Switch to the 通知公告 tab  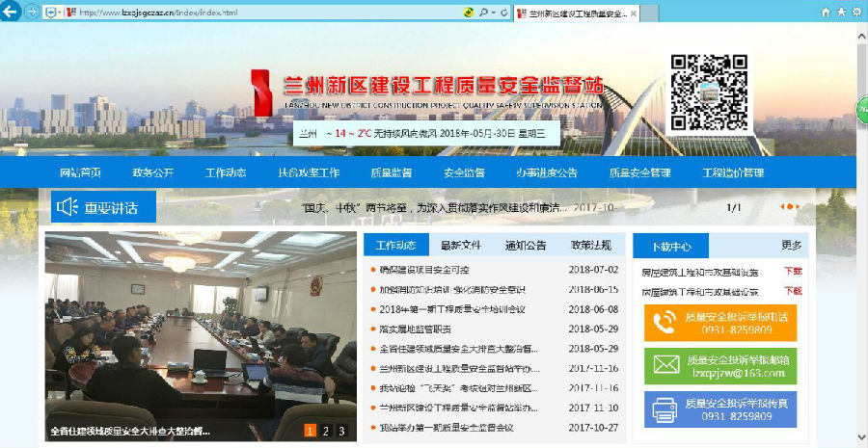526,245
